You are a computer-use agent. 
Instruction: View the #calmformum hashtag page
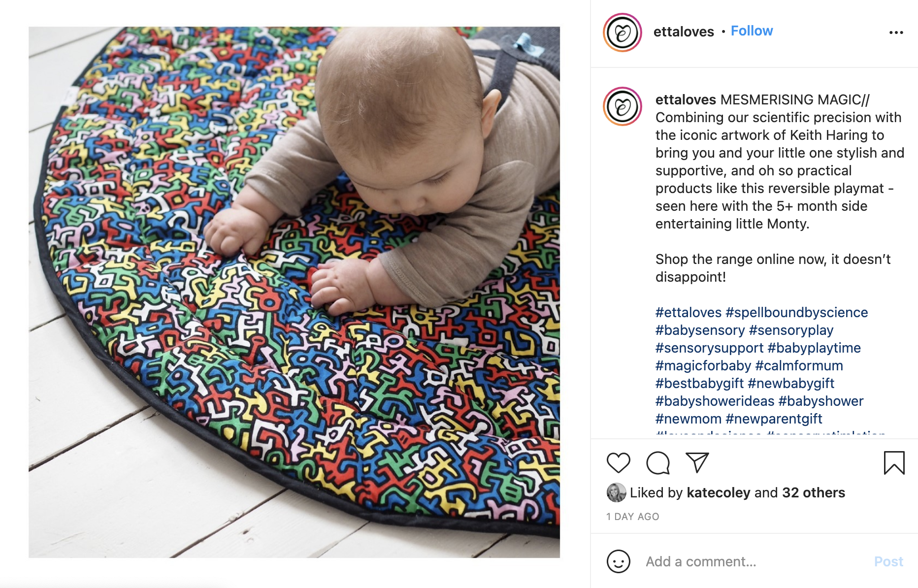799,366
